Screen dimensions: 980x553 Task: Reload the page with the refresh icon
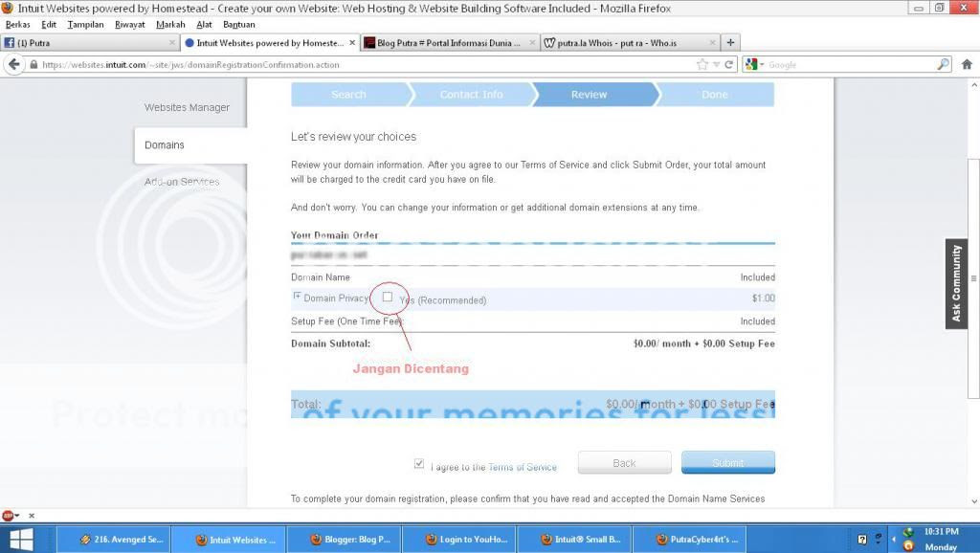pyautogui.click(x=728, y=64)
